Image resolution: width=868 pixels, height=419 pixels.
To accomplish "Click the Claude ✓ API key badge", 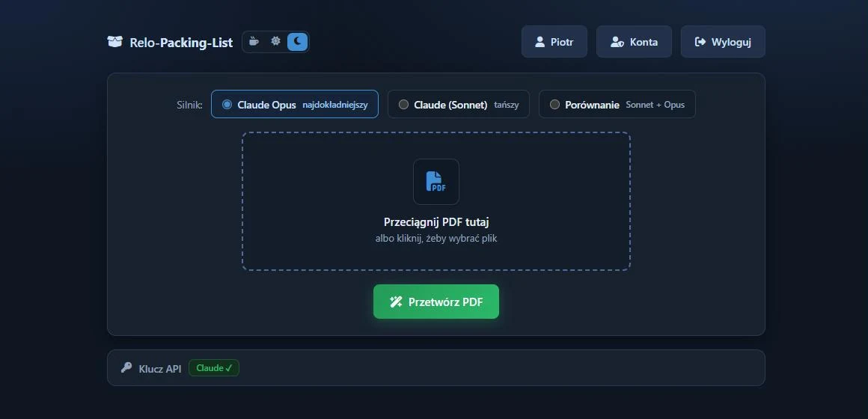I will click(x=214, y=368).
